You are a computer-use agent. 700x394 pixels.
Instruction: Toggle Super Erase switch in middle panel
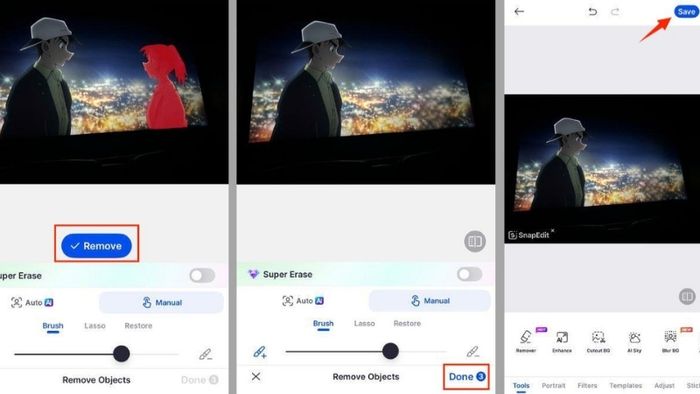click(469, 274)
